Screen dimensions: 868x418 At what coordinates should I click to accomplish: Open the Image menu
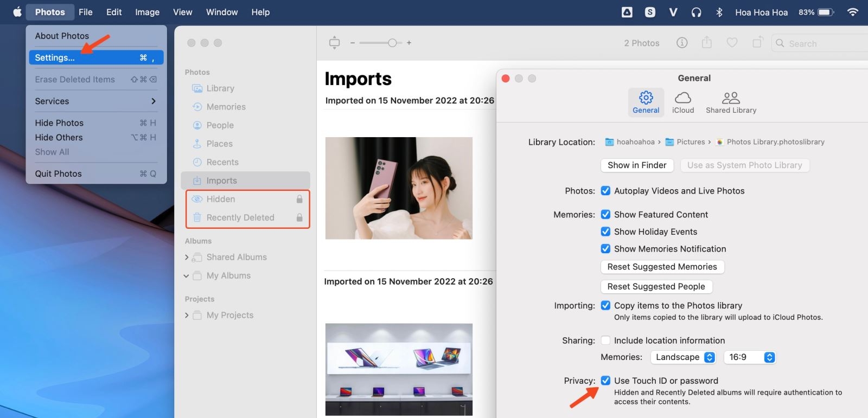coord(147,12)
